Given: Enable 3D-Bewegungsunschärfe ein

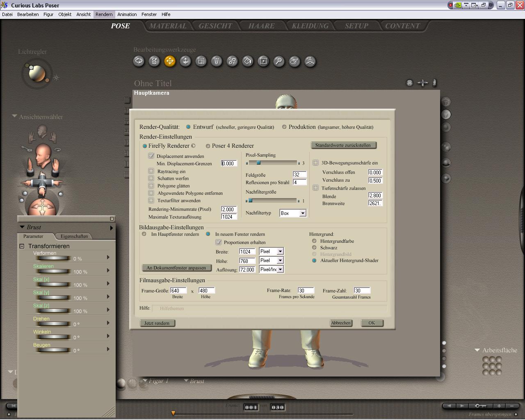Looking at the screenshot, I should [x=316, y=163].
